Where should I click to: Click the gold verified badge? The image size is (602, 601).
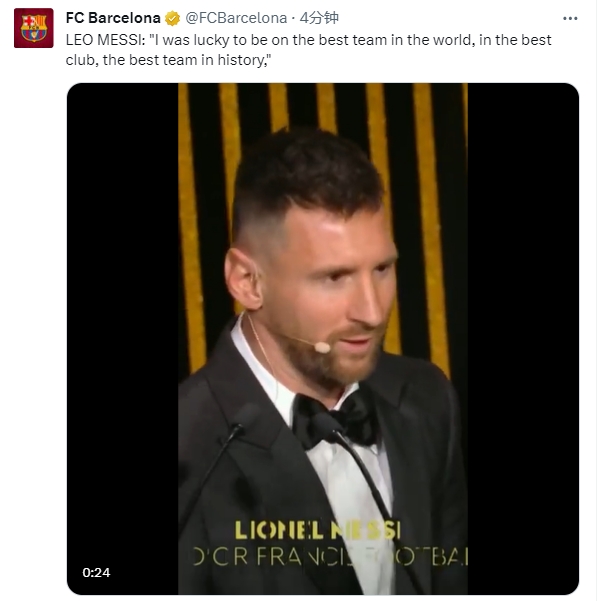tap(172, 18)
